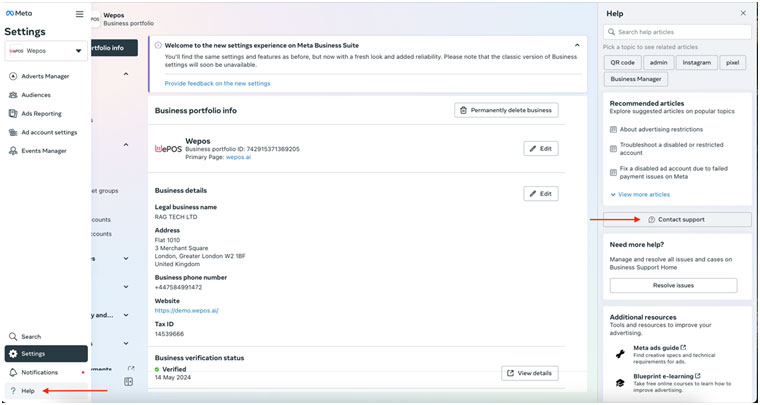Open Adverts Manager from the sidebar
The height and width of the screenshot is (405, 760).
(x=46, y=76)
